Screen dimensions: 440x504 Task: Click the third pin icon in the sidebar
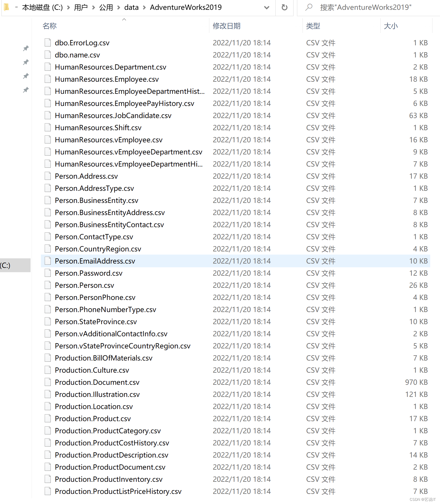click(26, 76)
